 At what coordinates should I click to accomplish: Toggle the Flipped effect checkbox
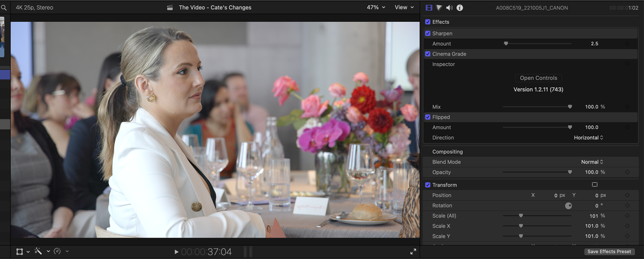point(428,118)
